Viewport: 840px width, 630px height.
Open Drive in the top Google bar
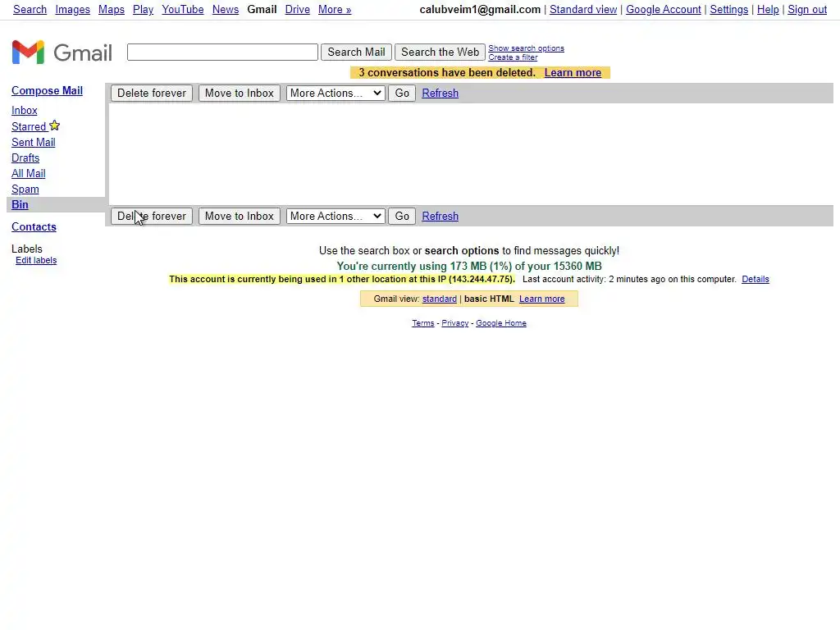point(297,10)
